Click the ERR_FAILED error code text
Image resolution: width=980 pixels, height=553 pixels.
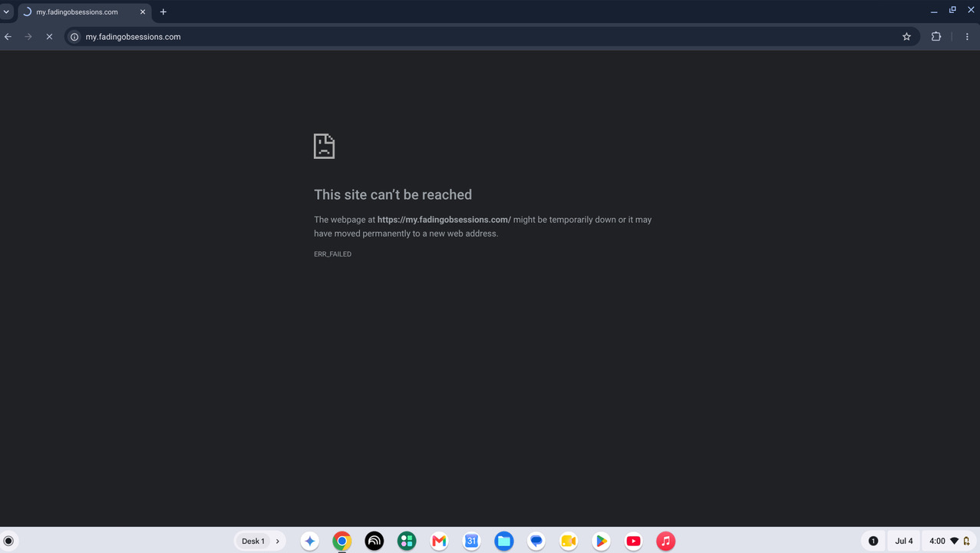332,254
